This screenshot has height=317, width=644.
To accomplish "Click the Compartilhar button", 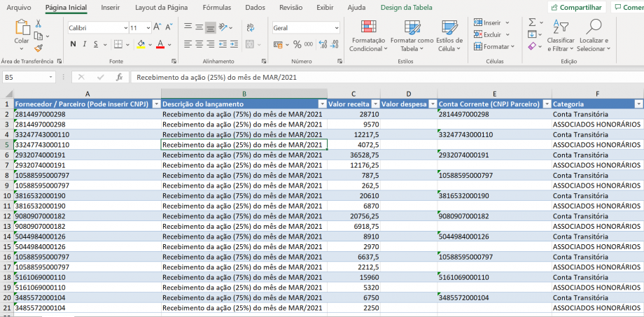I will point(576,7).
